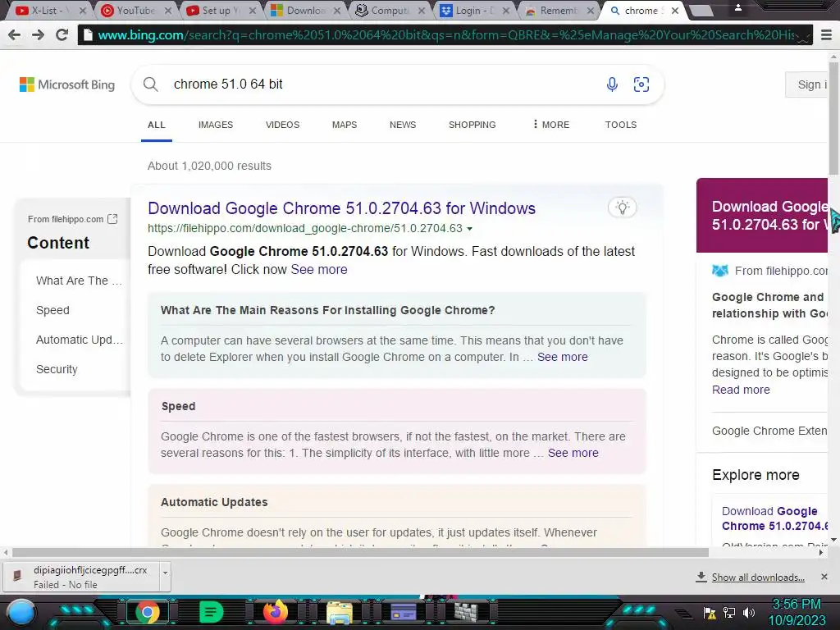Open filehippo source external-link icon in Content panel

112,218
